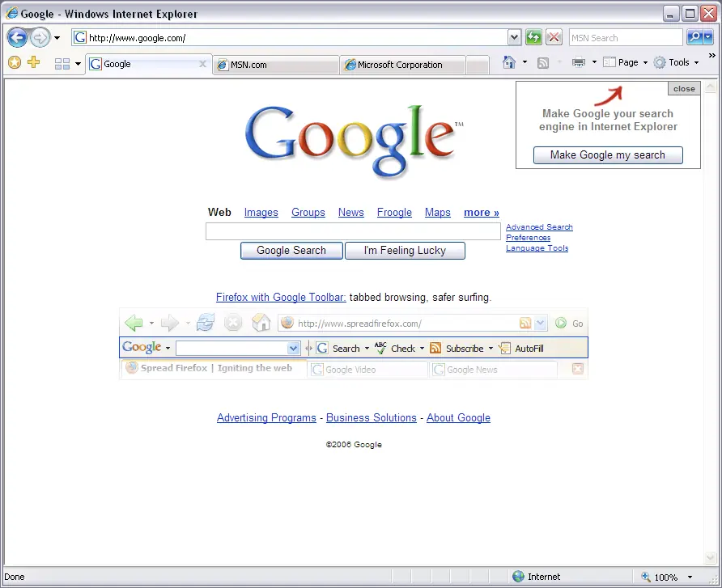Expand the 100% zoom level dropdown
The image size is (722, 588).
[x=690, y=577]
